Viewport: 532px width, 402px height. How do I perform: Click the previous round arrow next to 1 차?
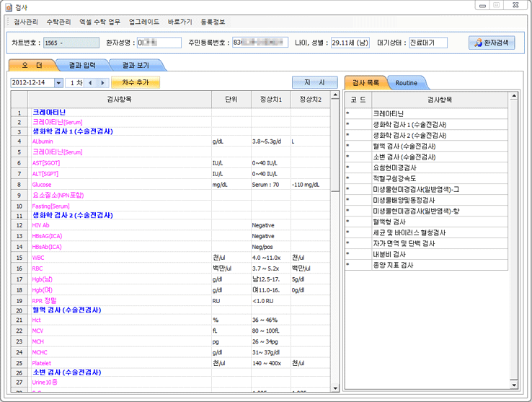(91, 83)
